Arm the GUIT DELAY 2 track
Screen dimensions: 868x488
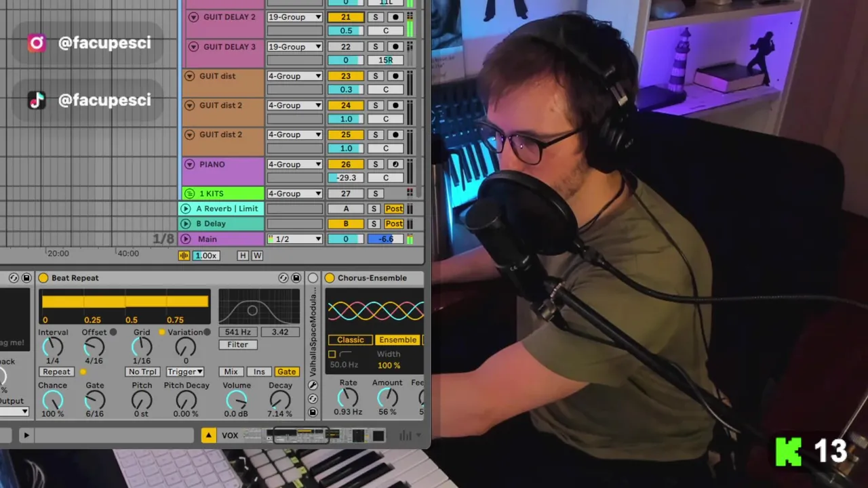coord(395,17)
